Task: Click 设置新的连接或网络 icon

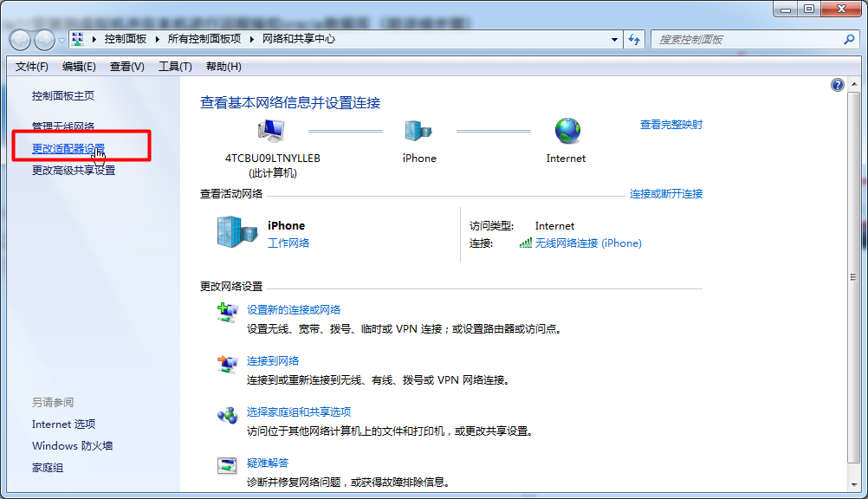Action: 227,313
